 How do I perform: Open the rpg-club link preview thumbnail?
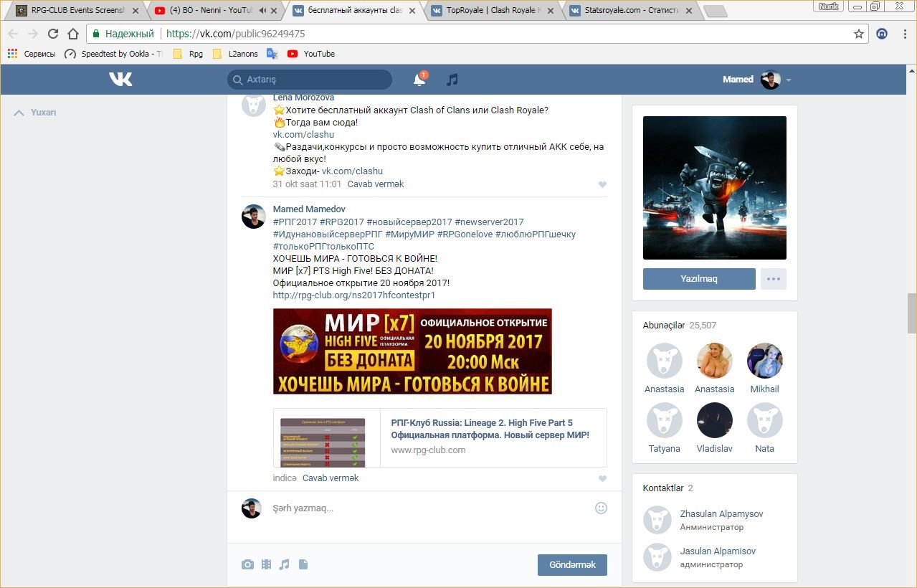click(323, 442)
